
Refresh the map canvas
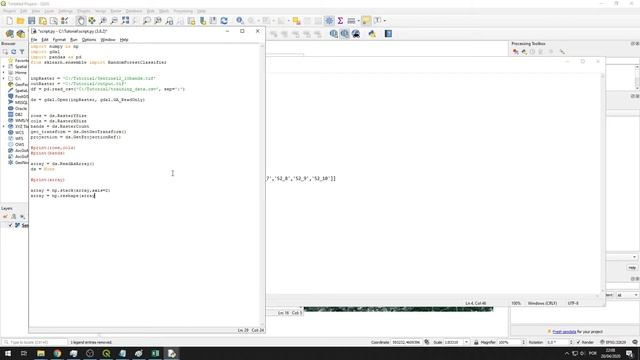click(224, 20)
